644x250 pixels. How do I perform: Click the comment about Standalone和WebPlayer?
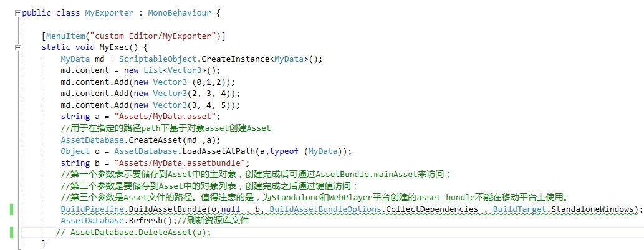click(x=317, y=197)
